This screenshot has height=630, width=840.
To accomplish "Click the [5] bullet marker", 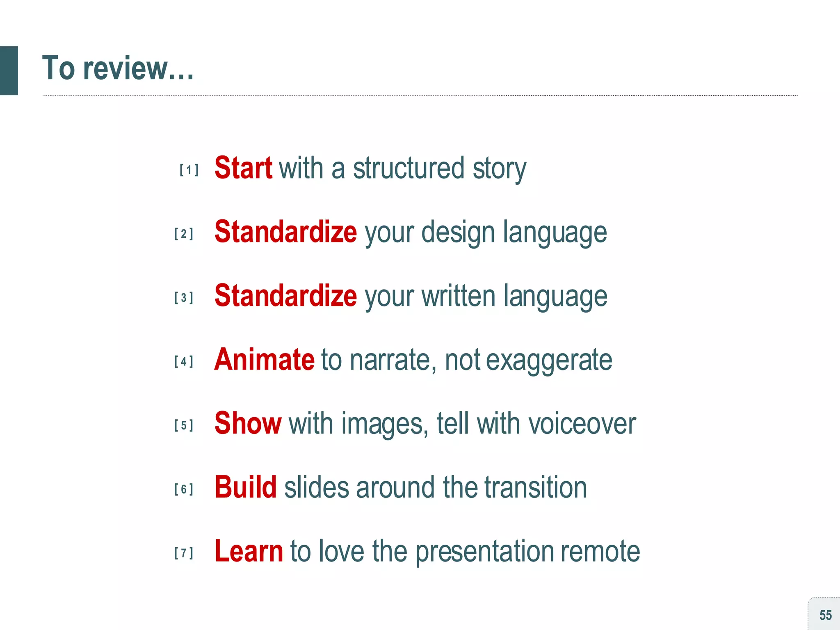I will tap(183, 425).
